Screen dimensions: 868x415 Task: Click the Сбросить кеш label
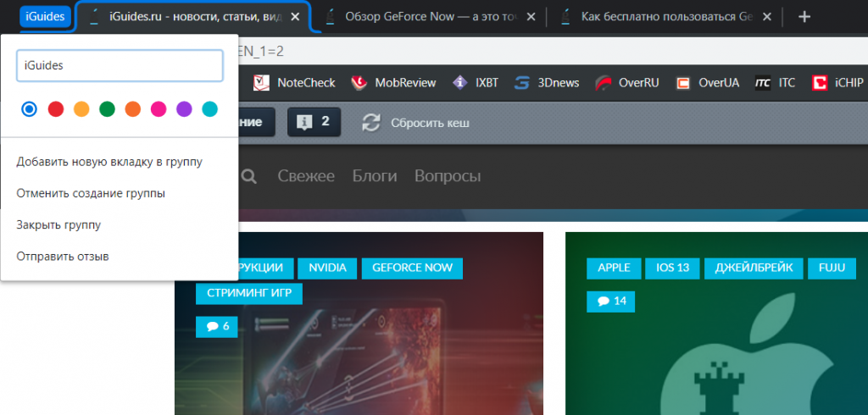click(x=430, y=123)
